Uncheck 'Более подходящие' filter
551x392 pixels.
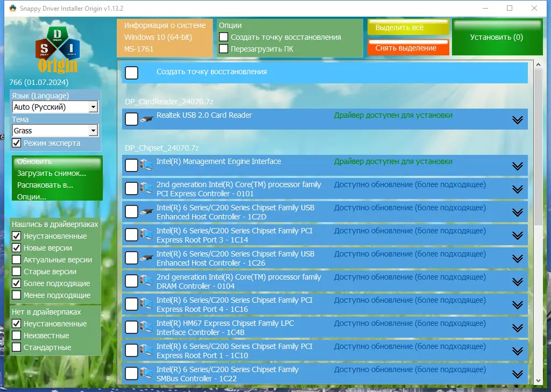pyautogui.click(x=17, y=283)
